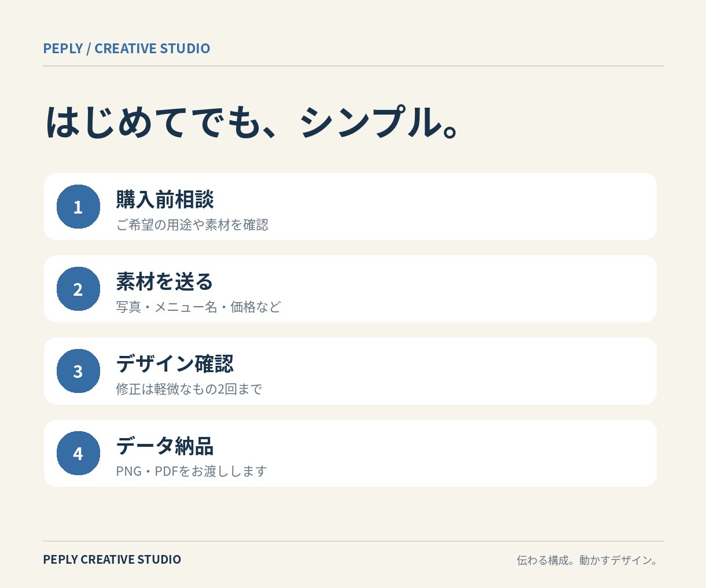Click the number 1 step circle
Screen dimensions: 706x588
coord(78,207)
